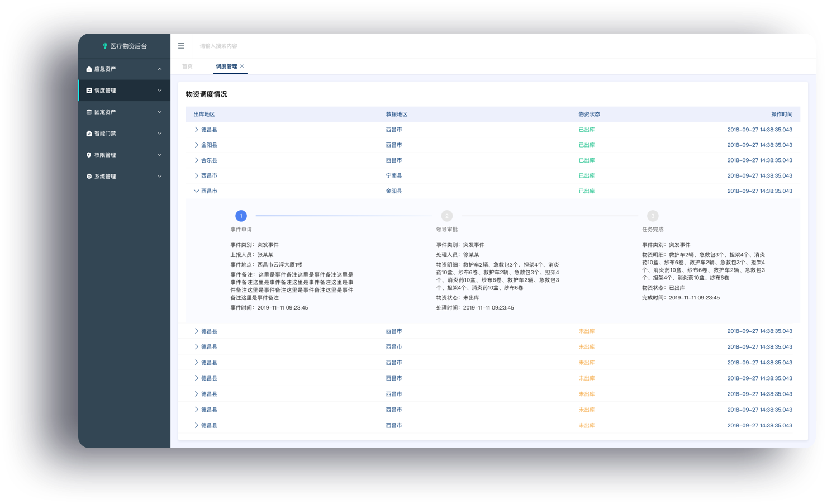Image resolution: width=827 pixels, height=504 pixels.
Task: Select step 2 领导审批 circle
Action: pyautogui.click(x=446, y=216)
